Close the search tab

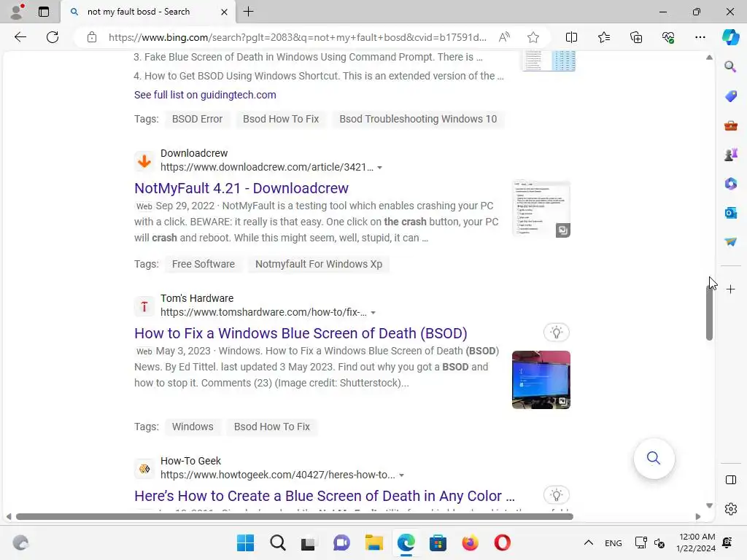[224, 12]
